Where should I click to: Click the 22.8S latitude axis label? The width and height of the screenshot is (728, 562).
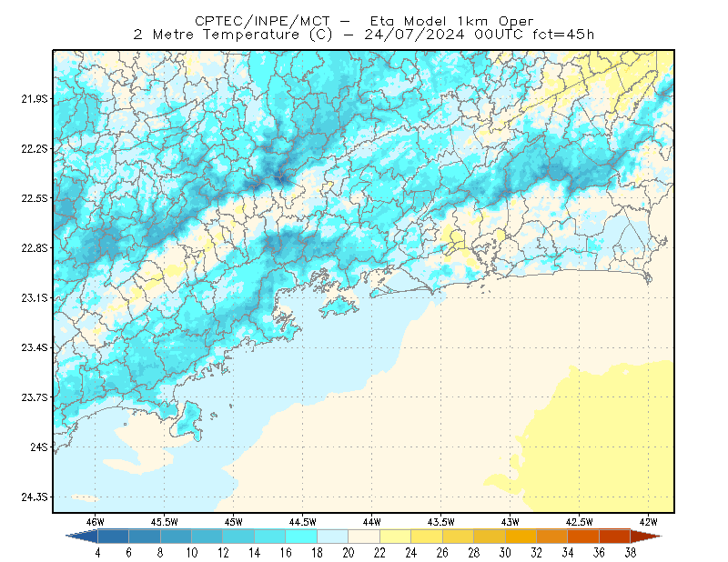35,248
